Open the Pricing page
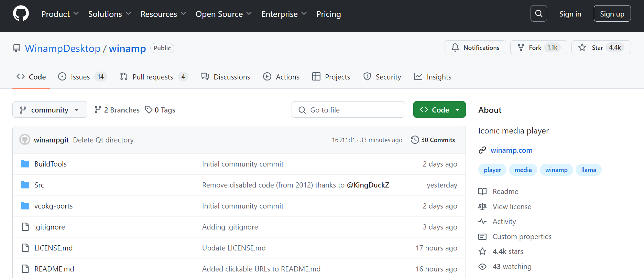 (329, 14)
